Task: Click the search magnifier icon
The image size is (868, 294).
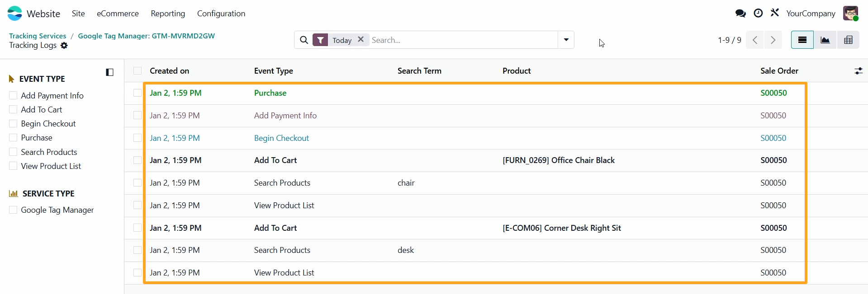Action: 304,40
